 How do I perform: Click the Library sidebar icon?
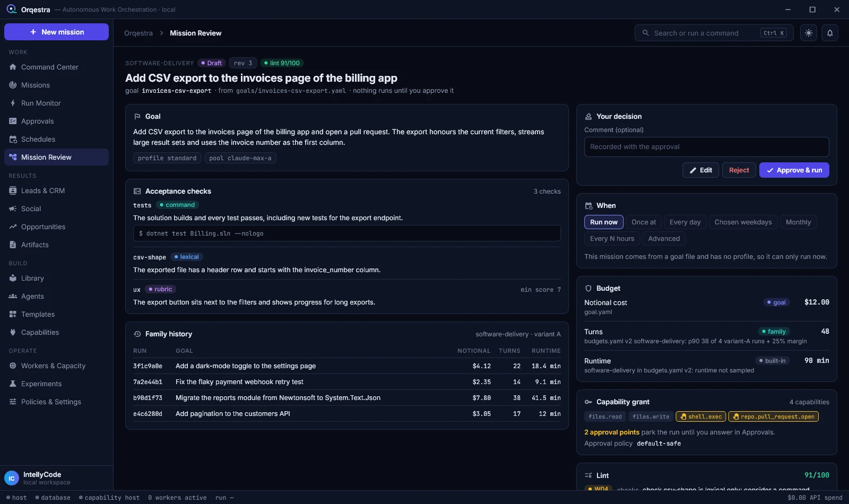[13, 278]
